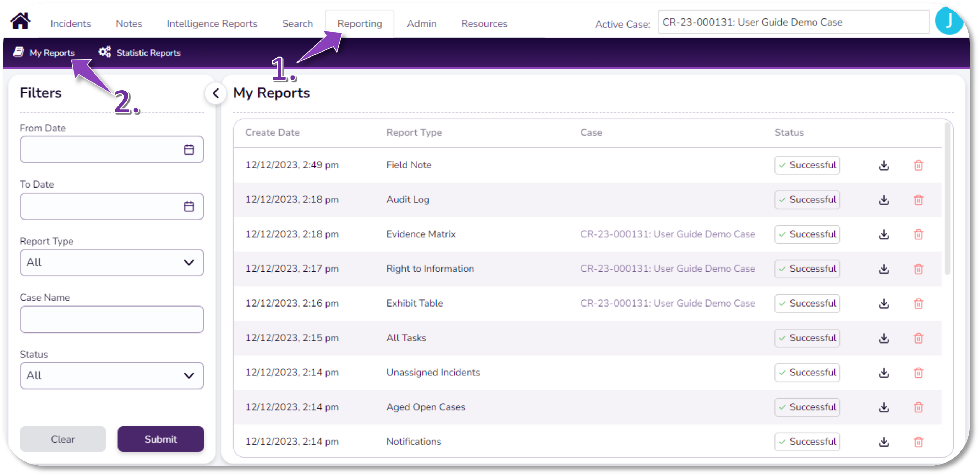980x476 pixels.
Task: Delete the All Tasks report
Action: click(918, 338)
